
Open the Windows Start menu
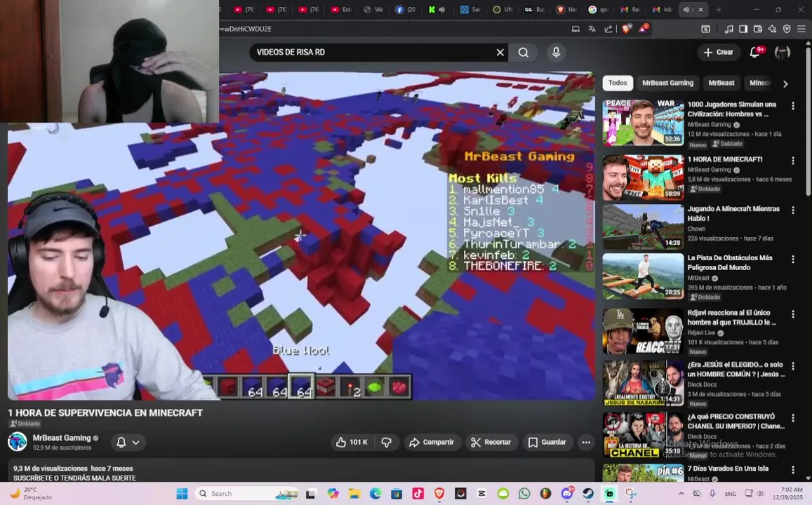tap(182, 493)
